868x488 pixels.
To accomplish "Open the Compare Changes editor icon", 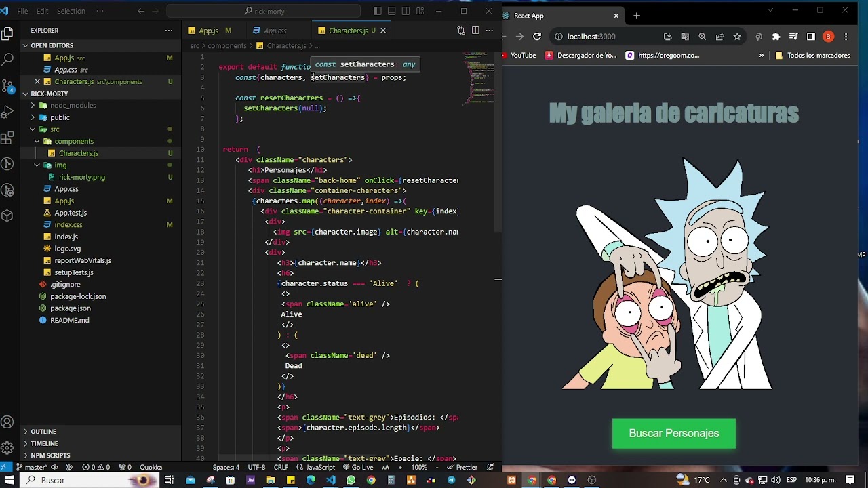I will pyautogui.click(x=461, y=30).
